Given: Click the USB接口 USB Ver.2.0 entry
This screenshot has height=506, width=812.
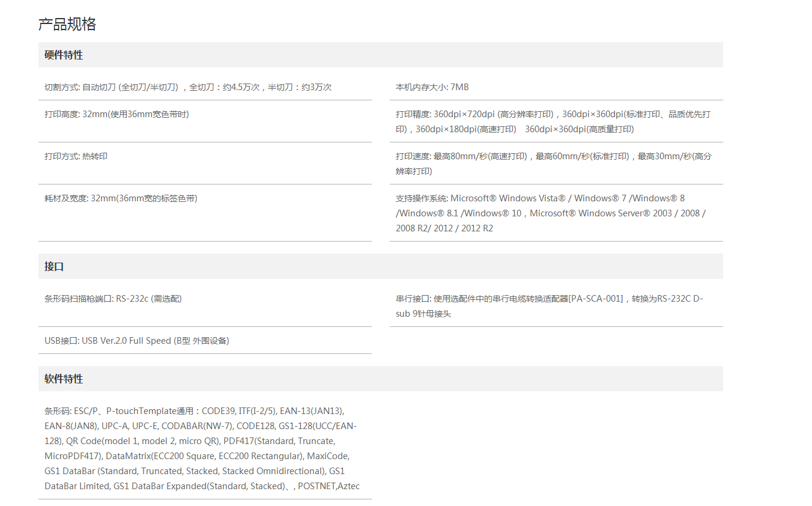Looking at the screenshot, I should [x=136, y=341].
